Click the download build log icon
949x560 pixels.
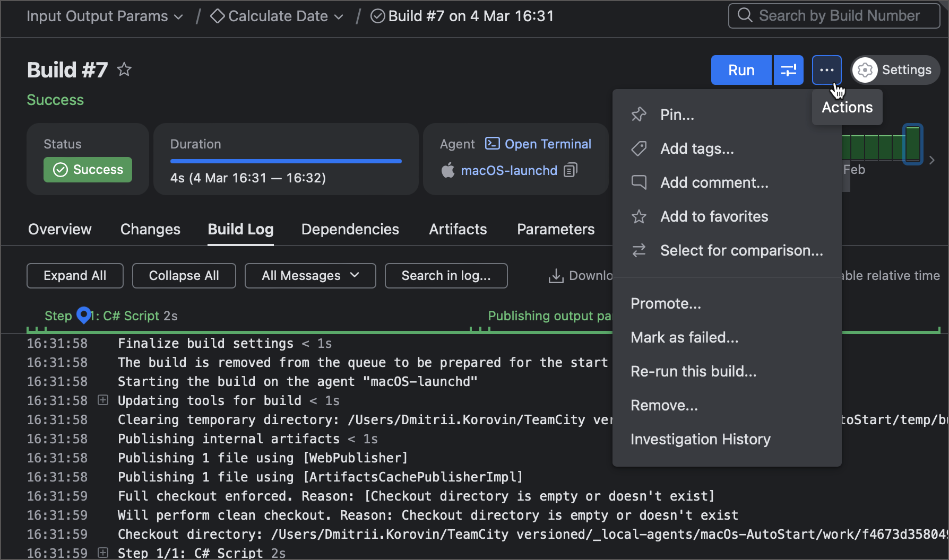(x=556, y=275)
